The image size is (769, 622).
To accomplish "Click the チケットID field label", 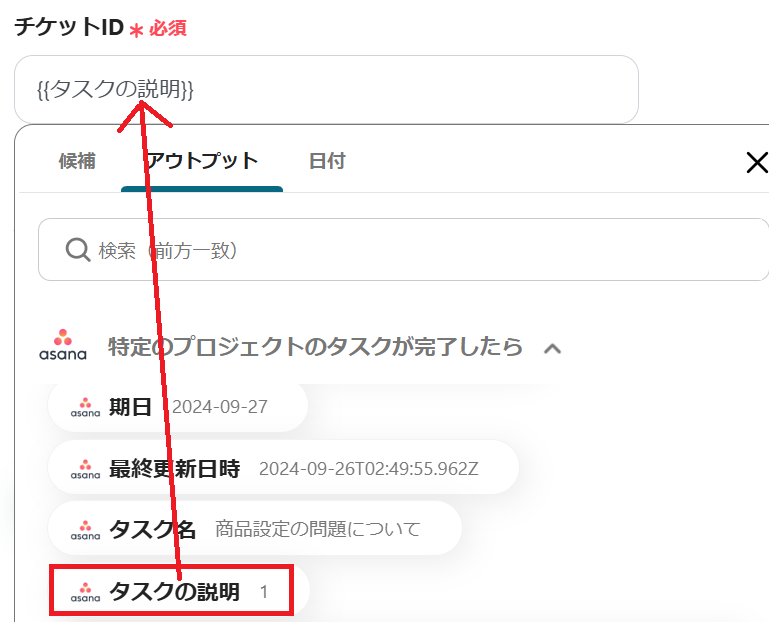I will point(69,26).
